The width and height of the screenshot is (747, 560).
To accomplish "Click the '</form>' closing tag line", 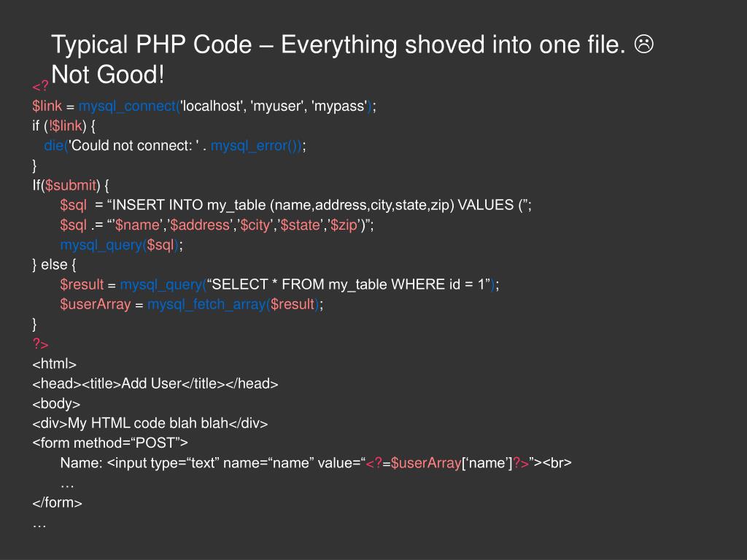I will click(57, 503).
